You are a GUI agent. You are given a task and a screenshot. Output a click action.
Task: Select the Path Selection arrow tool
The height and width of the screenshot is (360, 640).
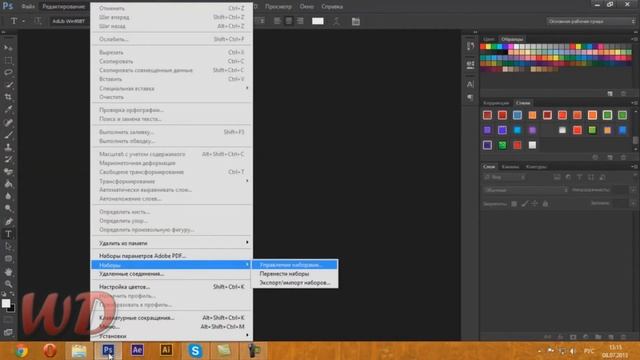tap(8, 247)
